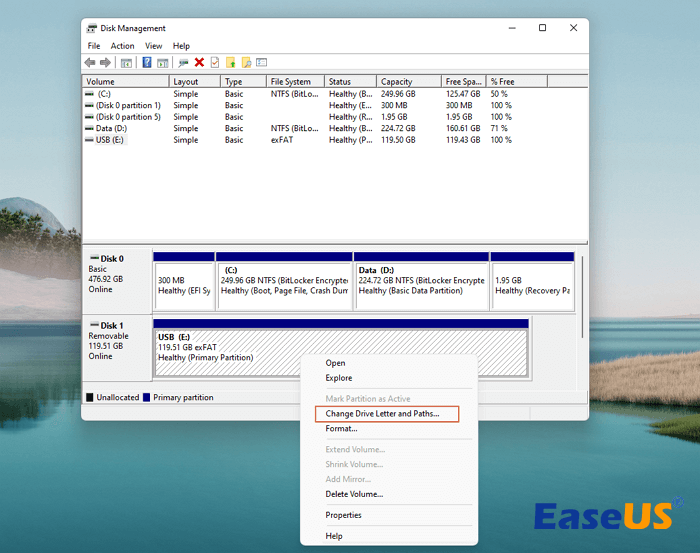
Task: Click the Forward arrow toolbar icon
Action: (105, 62)
